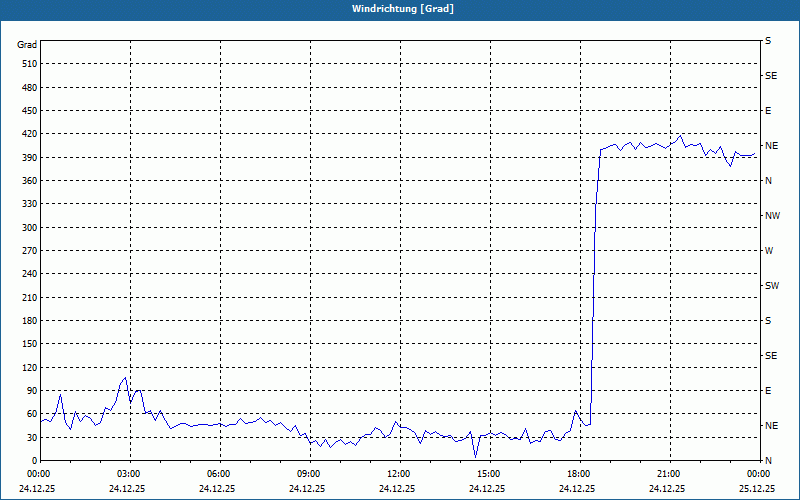800x500 pixels.
Task: Select the E compass label beside 450
Action: click(768, 111)
